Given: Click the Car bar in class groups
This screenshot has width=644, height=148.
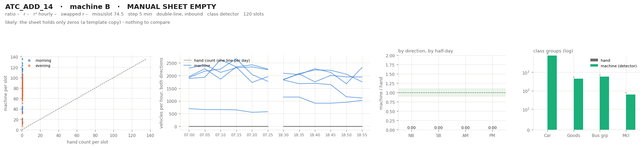Looking at the screenshot, I should pyautogui.click(x=552, y=92).
